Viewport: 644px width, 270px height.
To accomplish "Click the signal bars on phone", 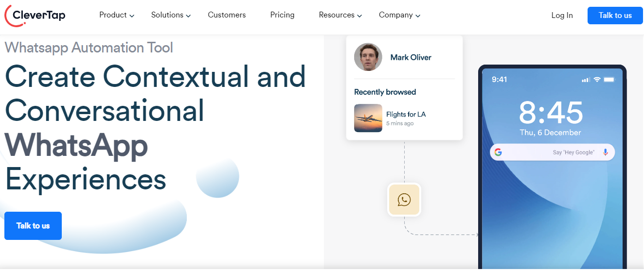I will click(x=586, y=80).
